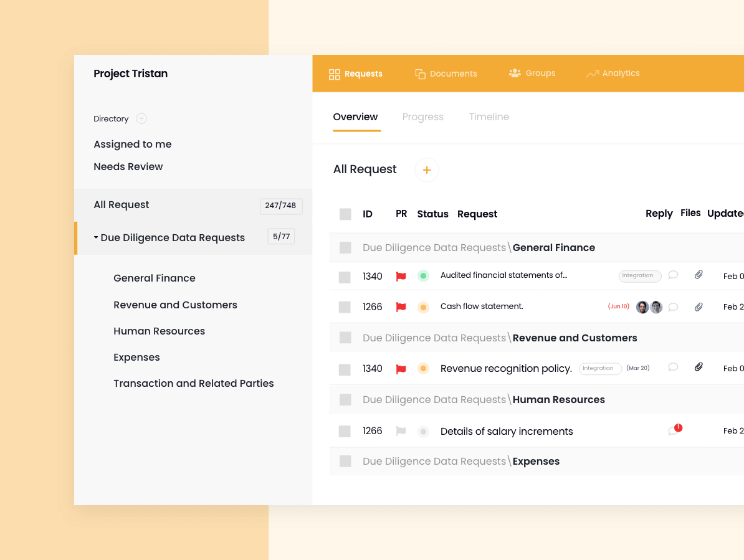Switch to the Progress tab

(423, 117)
